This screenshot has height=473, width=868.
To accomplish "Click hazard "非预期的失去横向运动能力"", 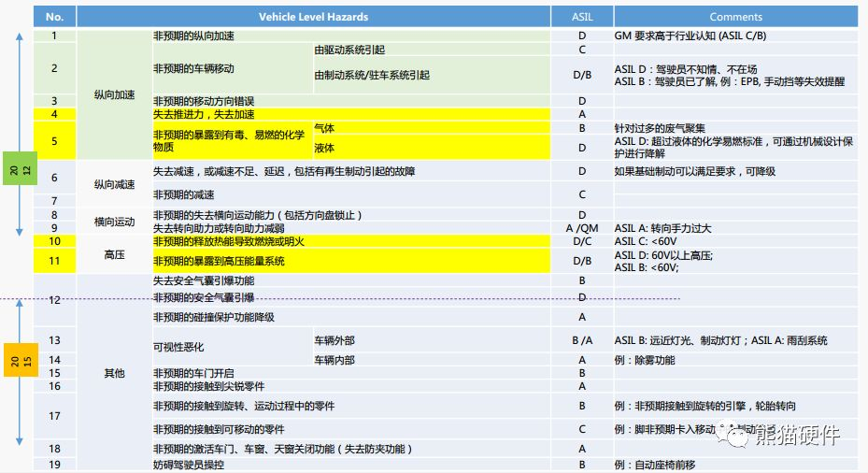I will point(258,215).
